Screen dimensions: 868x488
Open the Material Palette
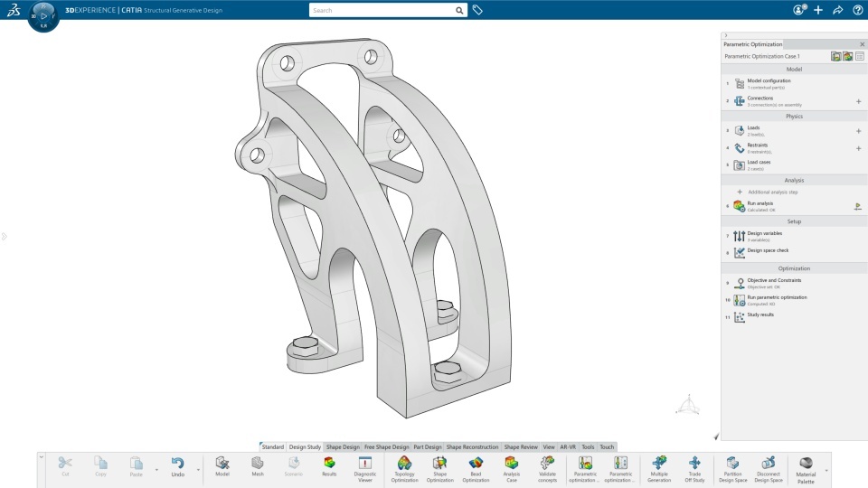coord(806,469)
